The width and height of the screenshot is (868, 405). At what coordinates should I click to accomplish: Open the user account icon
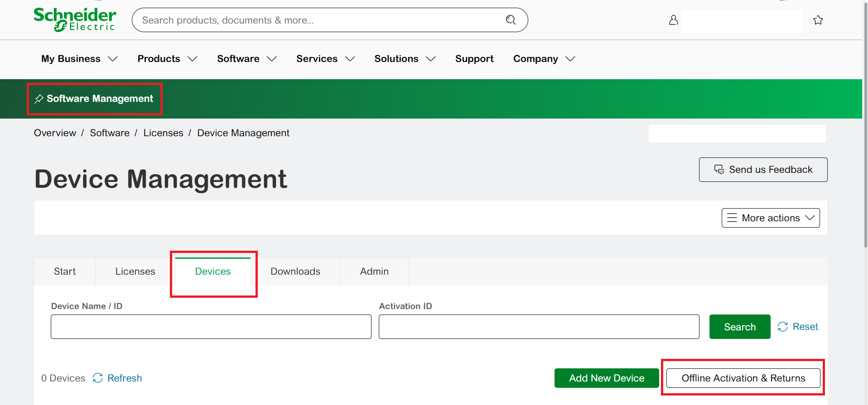tap(673, 20)
